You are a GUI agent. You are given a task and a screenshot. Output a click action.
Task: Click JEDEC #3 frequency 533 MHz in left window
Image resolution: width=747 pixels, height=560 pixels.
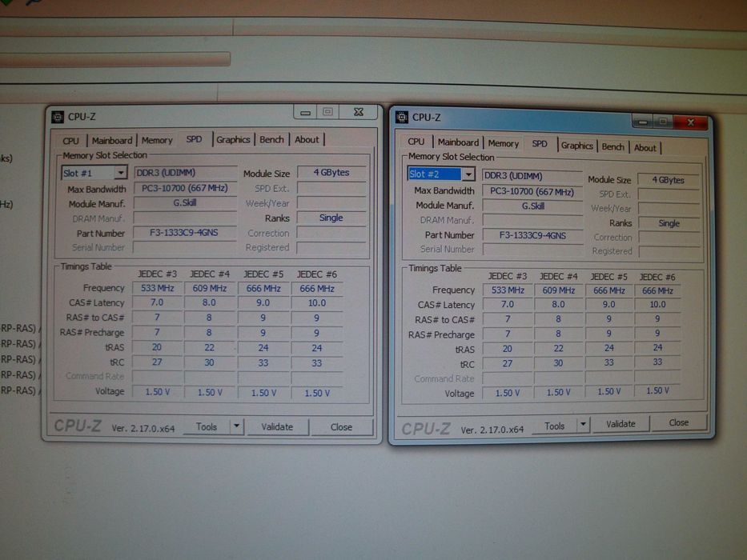(x=157, y=288)
